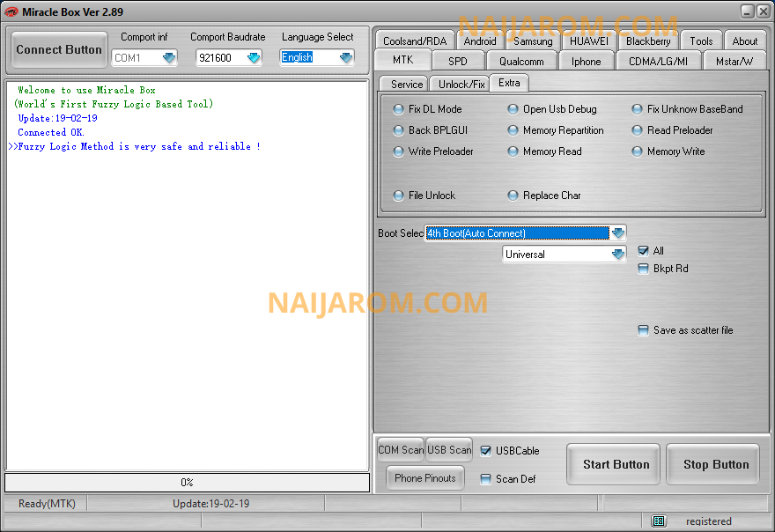
Task: Open the About tab
Action: (x=745, y=41)
